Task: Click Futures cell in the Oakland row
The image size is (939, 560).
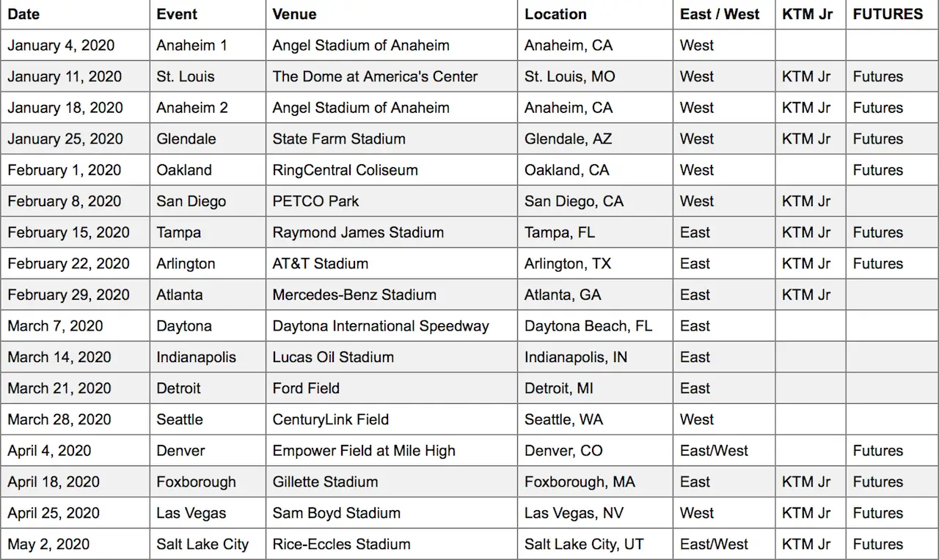Action: pyautogui.click(x=892, y=170)
